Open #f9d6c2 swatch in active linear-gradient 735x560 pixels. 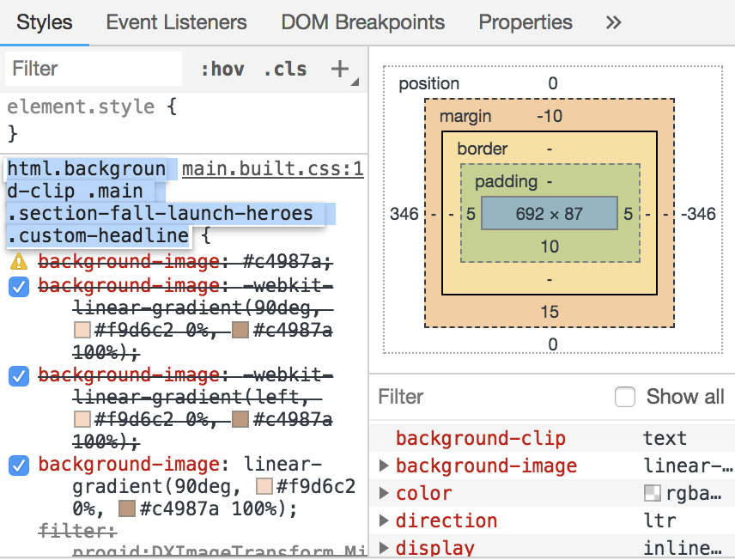click(264, 486)
